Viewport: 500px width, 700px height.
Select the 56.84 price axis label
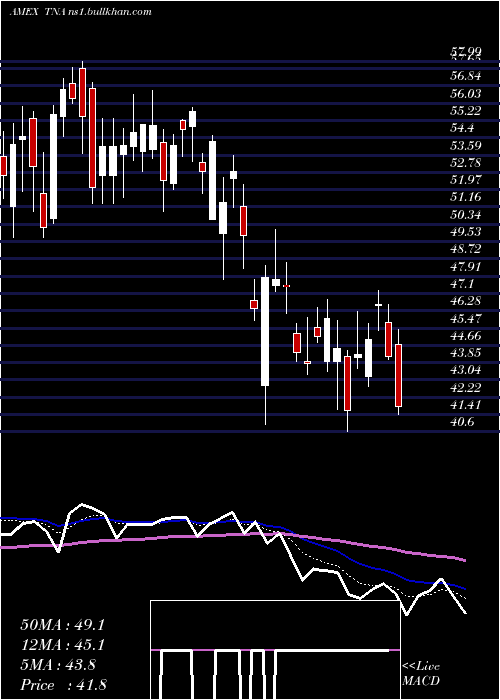coord(466,76)
